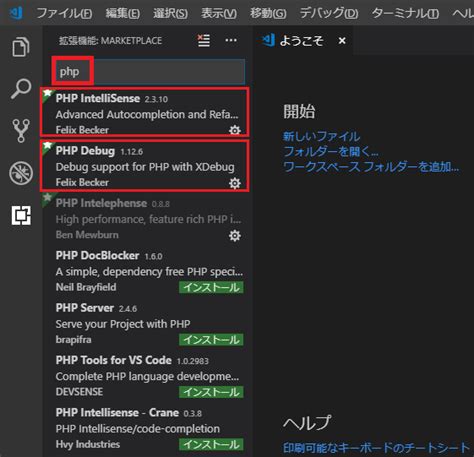Open PHP Intelephense manage gear
The width and height of the screenshot is (474, 457).
coord(235,236)
